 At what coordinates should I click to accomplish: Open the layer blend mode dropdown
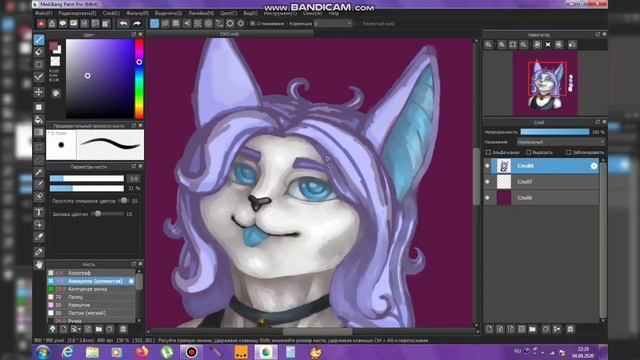[x=560, y=142]
